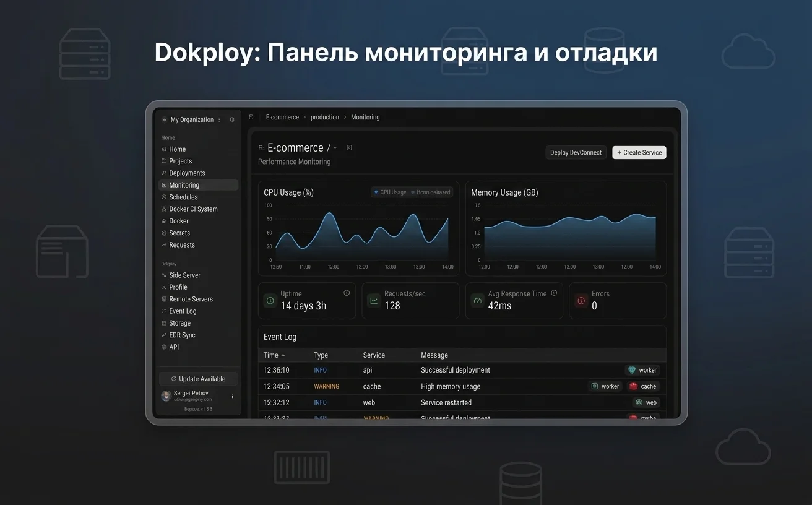The width and height of the screenshot is (812, 505).
Task: Click the icon next to My Organization menu
Action: pos(232,120)
